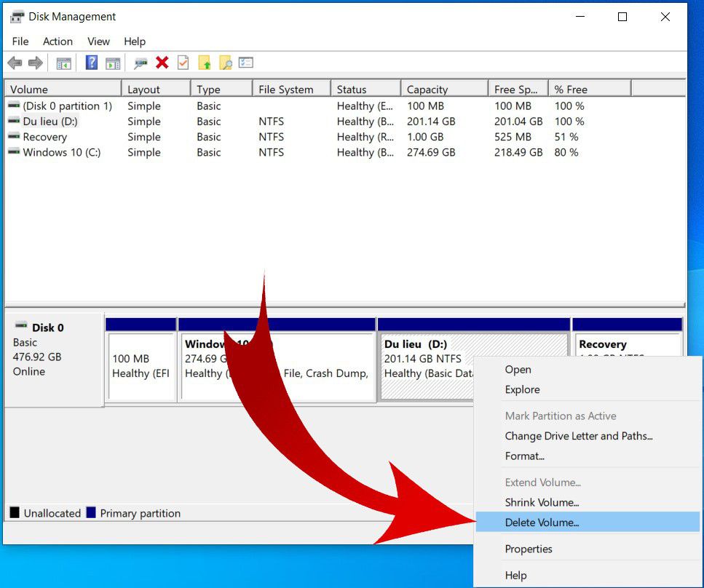704x588 pixels.
Task: Click the Back arrow toolbar icon
Action: (x=15, y=63)
